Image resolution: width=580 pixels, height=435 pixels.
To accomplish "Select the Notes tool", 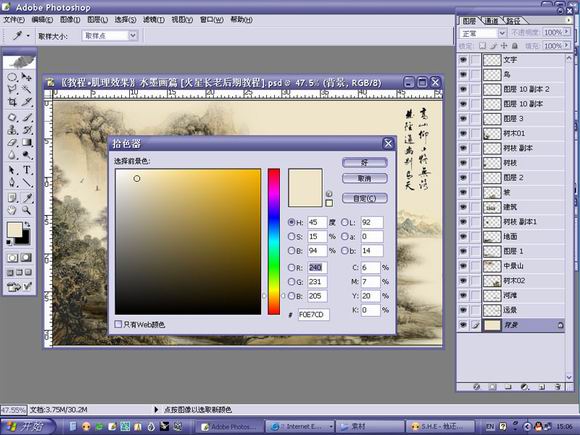I will point(12,198).
